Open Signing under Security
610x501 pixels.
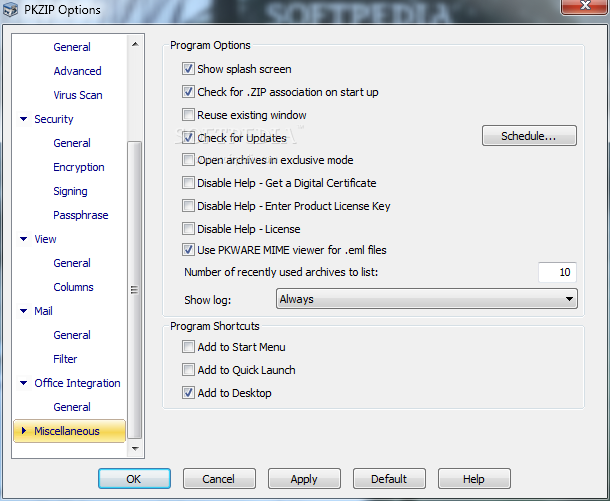[70, 191]
